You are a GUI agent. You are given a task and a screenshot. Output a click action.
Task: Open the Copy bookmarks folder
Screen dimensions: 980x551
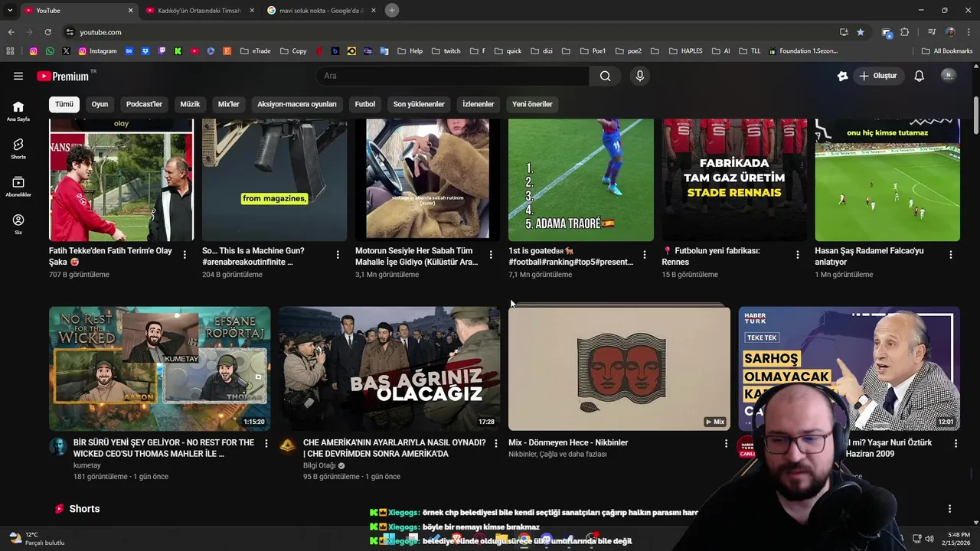[293, 51]
